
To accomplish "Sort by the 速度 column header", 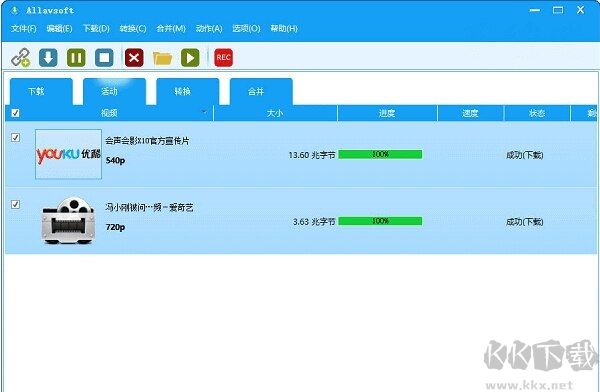I will [470, 113].
